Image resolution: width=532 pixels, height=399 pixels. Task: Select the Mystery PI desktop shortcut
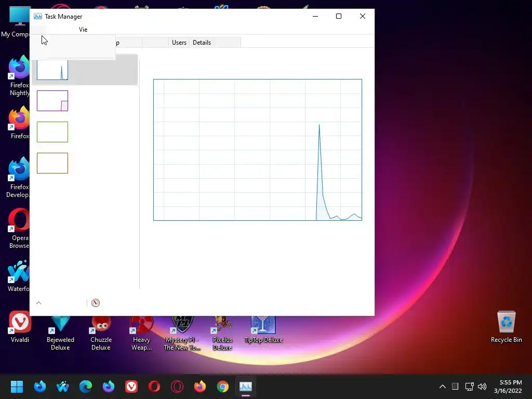click(x=182, y=333)
